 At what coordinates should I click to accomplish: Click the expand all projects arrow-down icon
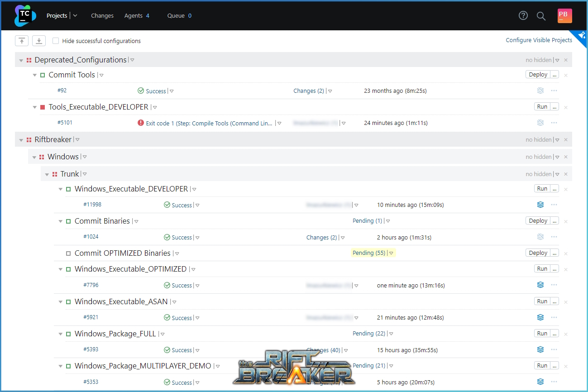pyautogui.click(x=39, y=41)
